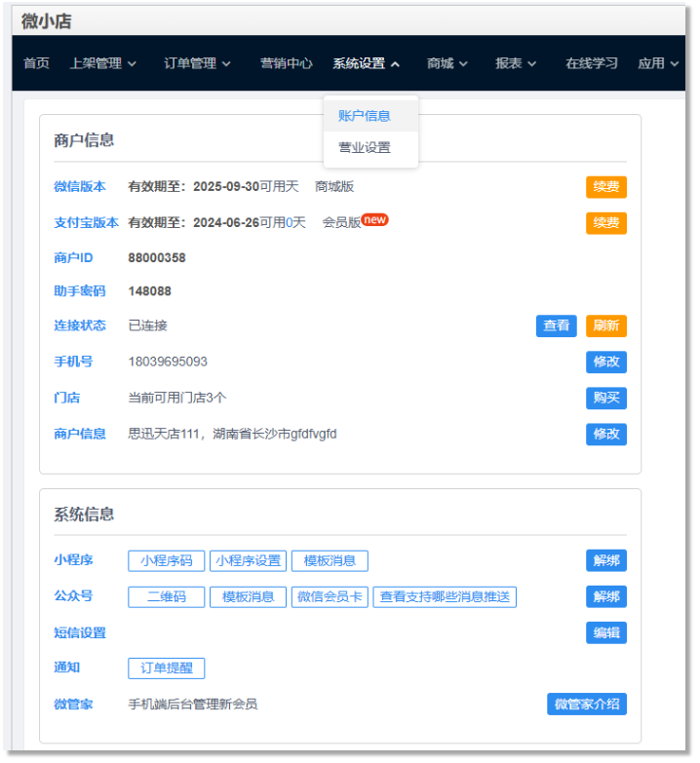Image resolution: width=700 pixels, height=763 pixels.
Task: Open 在线学习 in the navigation bar
Action: tap(592, 63)
